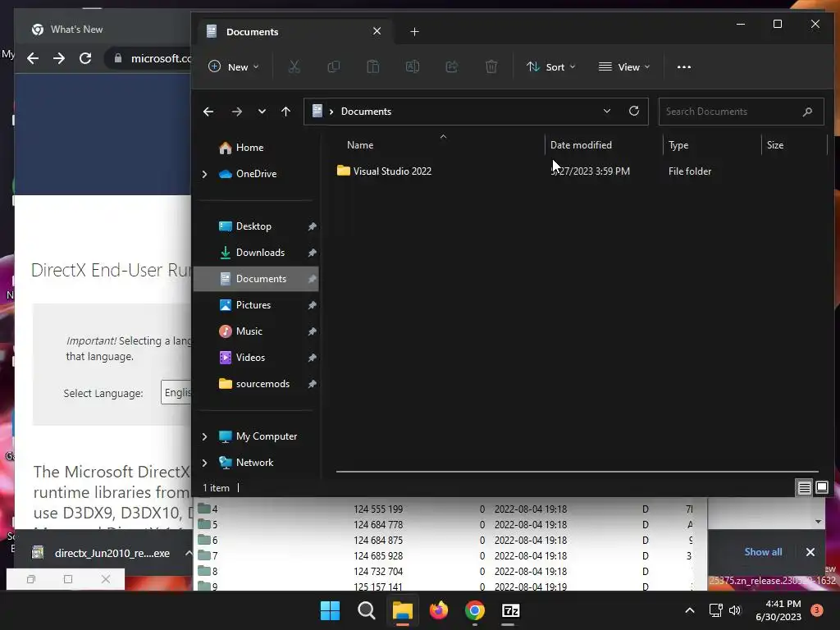This screenshot has height=630, width=840.
Task: Open the New dropdown menu
Action: click(234, 67)
